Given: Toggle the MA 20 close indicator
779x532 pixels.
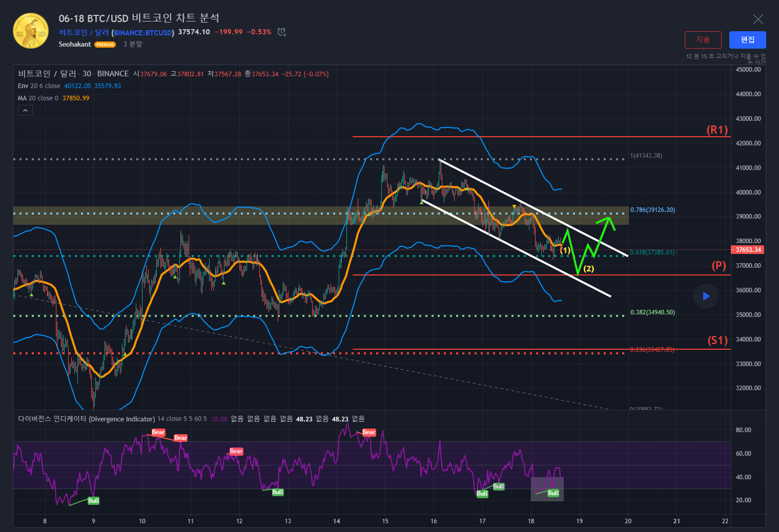Looking at the screenshot, I should (38, 98).
